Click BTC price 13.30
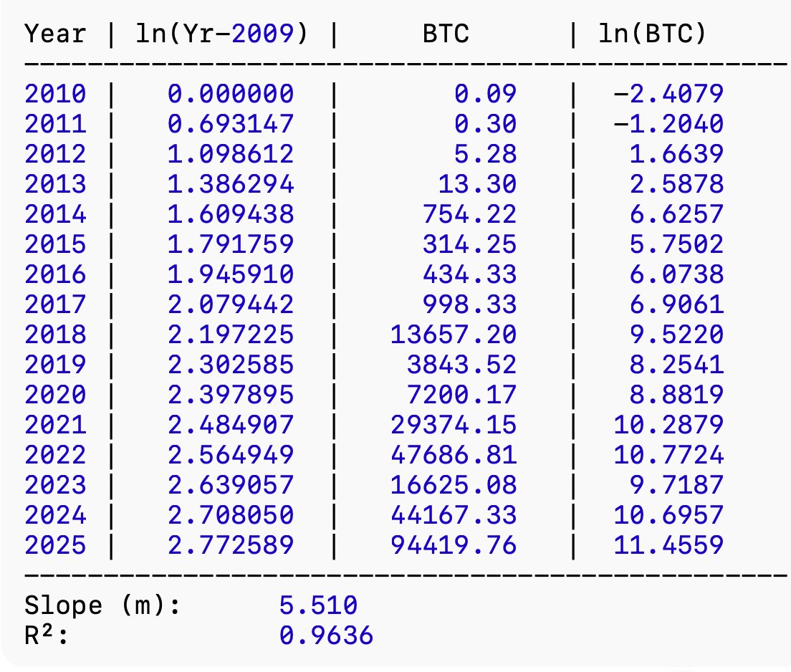This screenshot has height=672, width=791. pyautogui.click(x=477, y=184)
